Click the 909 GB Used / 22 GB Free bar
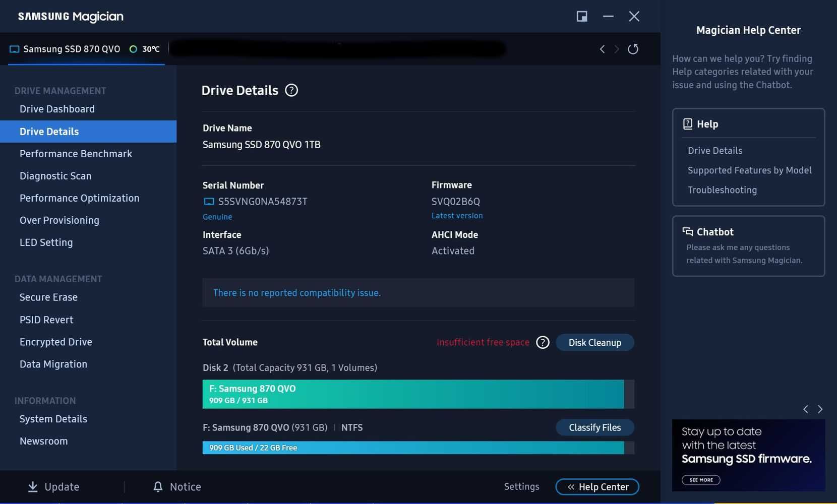The image size is (837, 504). click(418, 448)
